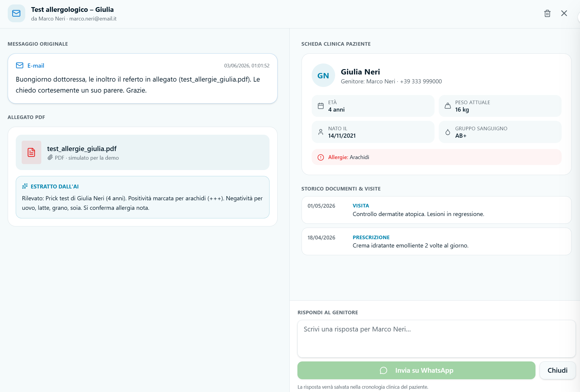The image size is (580, 392).
Task: Click the birth date 14/11/2021
Action: click(342, 136)
